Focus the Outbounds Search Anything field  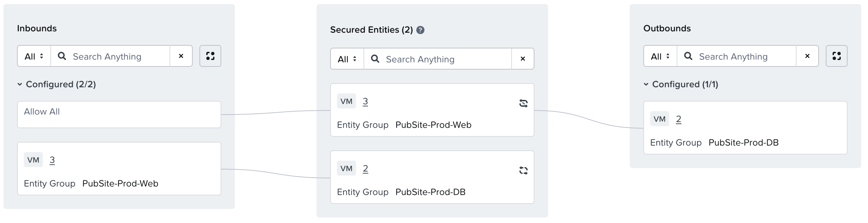[742, 56]
